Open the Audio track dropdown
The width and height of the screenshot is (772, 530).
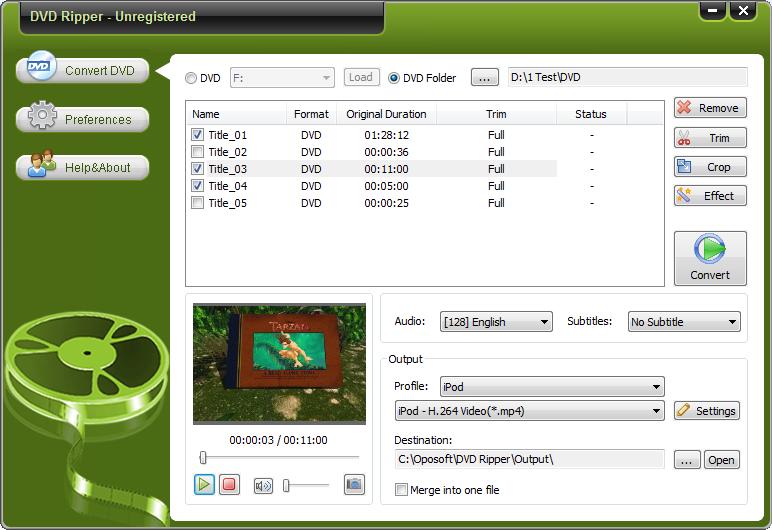[496, 322]
